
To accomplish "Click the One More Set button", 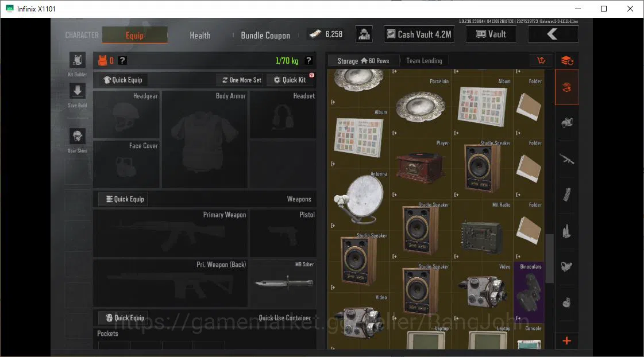I will [x=241, y=80].
